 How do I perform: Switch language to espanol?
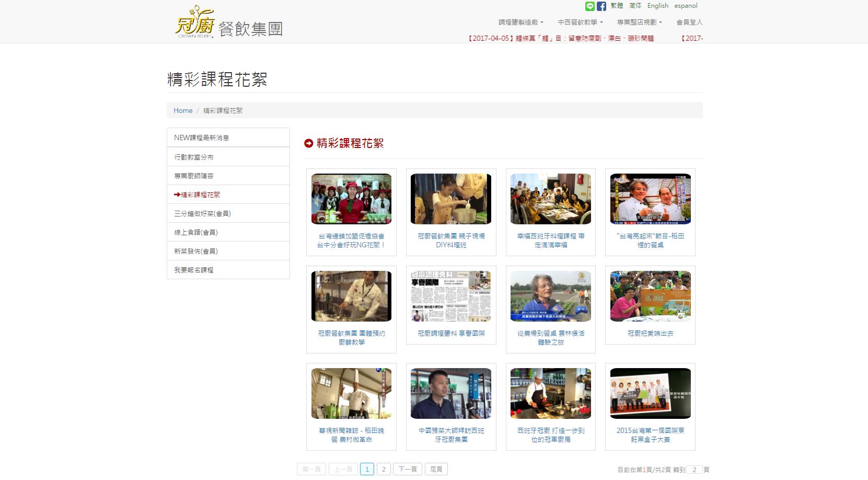686,6
